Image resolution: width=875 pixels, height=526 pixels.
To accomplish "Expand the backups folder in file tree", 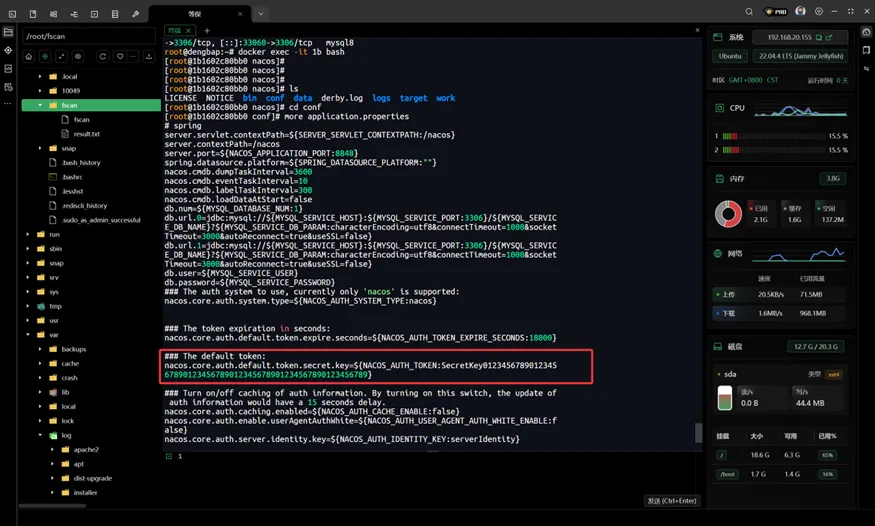I will (52, 349).
